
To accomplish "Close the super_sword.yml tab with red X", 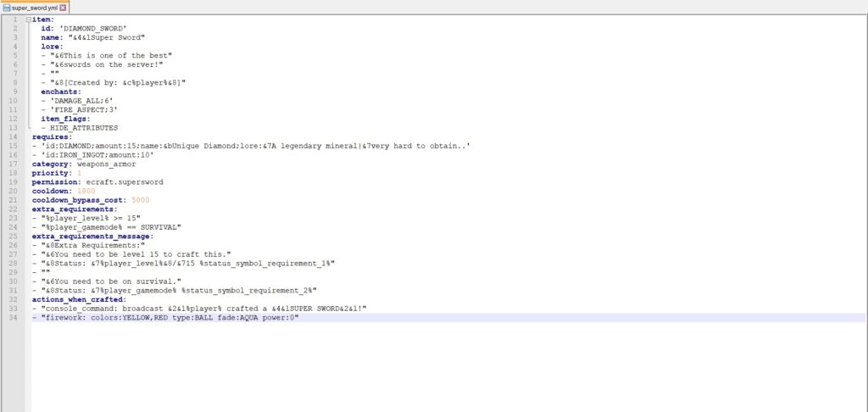I will 63,7.
